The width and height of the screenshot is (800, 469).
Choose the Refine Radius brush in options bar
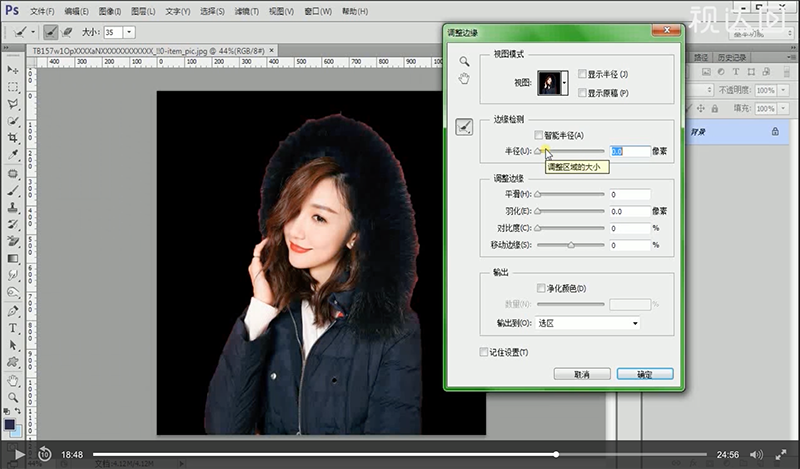(x=50, y=32)
